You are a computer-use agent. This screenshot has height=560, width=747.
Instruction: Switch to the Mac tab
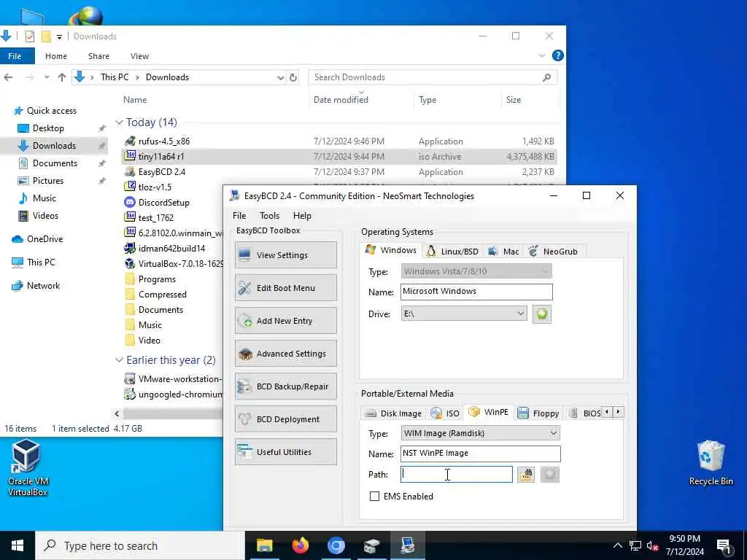point(503,251)
